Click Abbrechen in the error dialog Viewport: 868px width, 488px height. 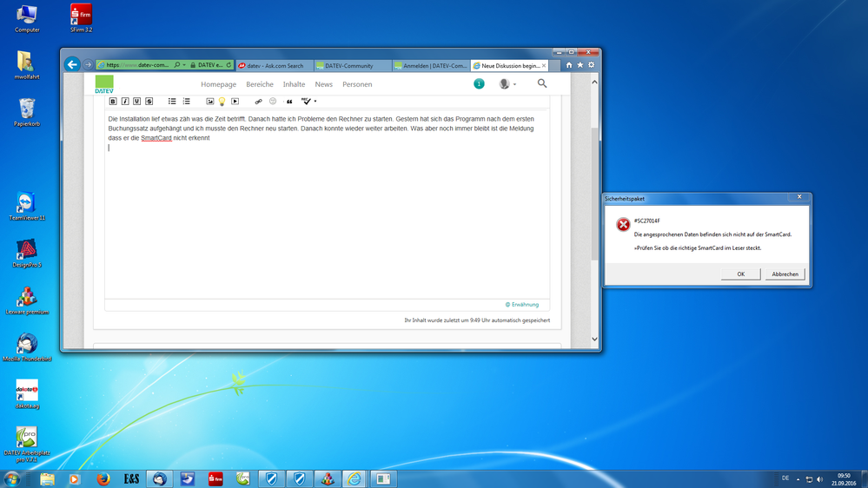(784, 274)
